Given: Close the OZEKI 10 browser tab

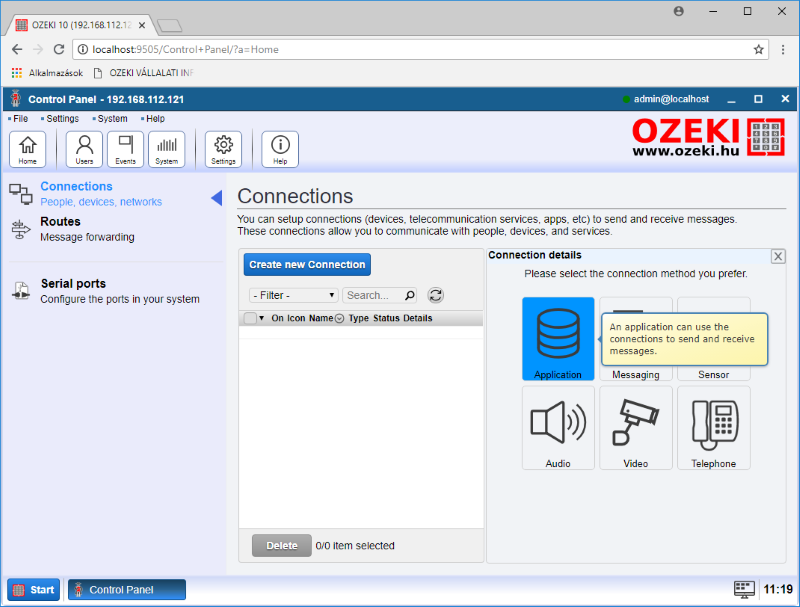Looking at the screenshot, I should tap(142, 25).
